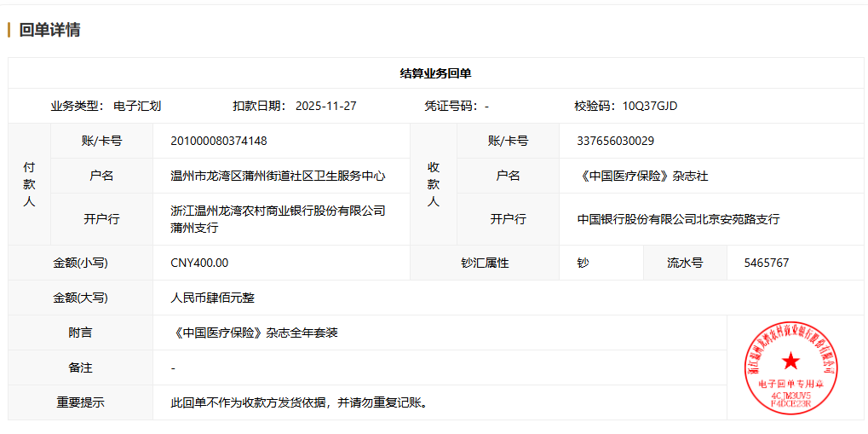Image resolution: width=868 pixels, height=434 pixels.
Task: Click the 结算业务回单 table title
Action: click(435, 73)
